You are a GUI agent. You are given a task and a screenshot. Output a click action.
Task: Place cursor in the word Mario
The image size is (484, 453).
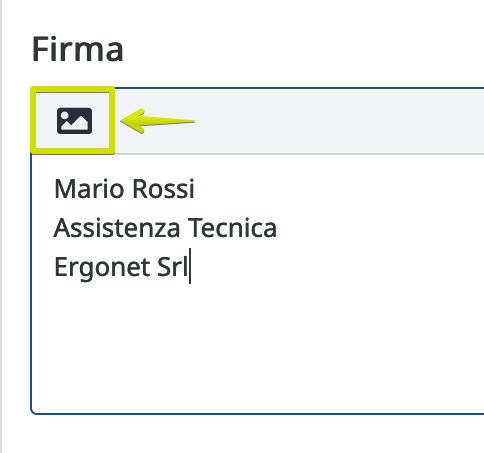[x=89, y=189]
